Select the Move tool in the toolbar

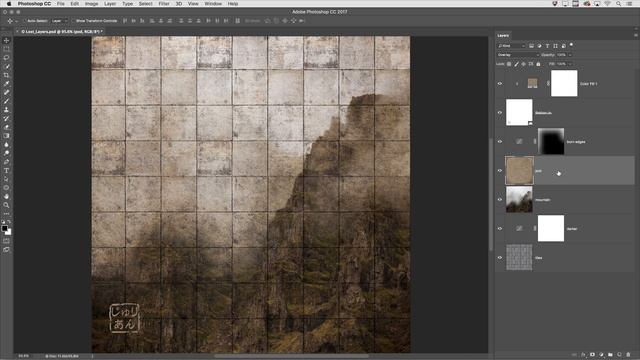click(6, 40)
